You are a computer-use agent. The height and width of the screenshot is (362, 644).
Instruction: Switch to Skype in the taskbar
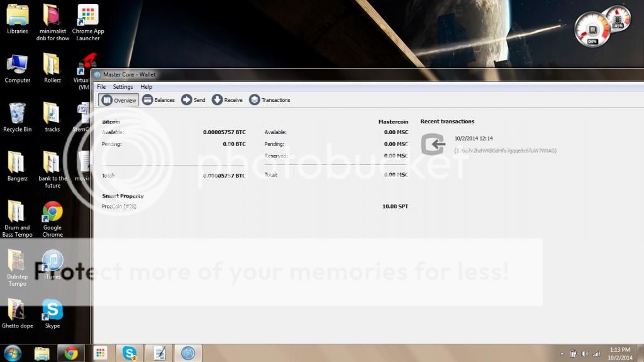pyautogui.click(x=130, y=353)
